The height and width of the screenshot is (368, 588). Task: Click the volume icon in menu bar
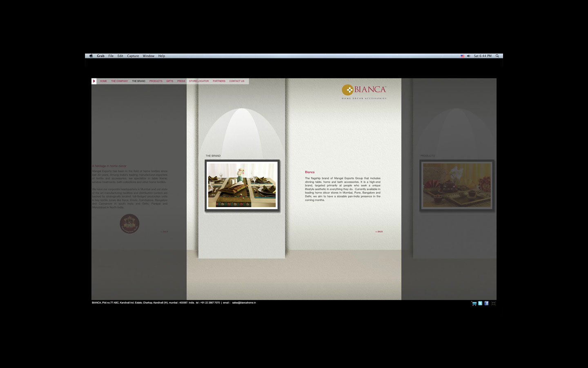(x=468, y=56)
